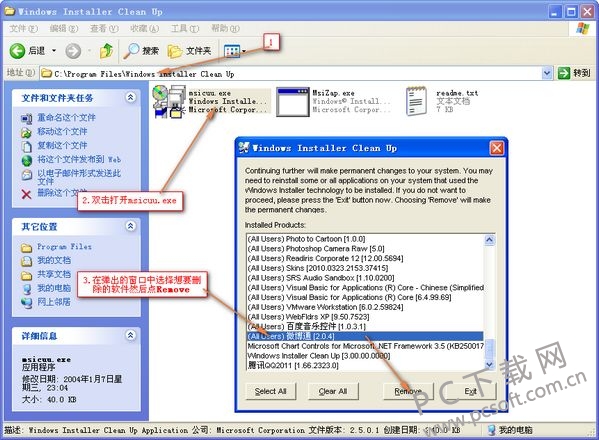Viewport: 599px width, 440px height.
Task: Click the red delete this file icon
Action: click(26, 194)
